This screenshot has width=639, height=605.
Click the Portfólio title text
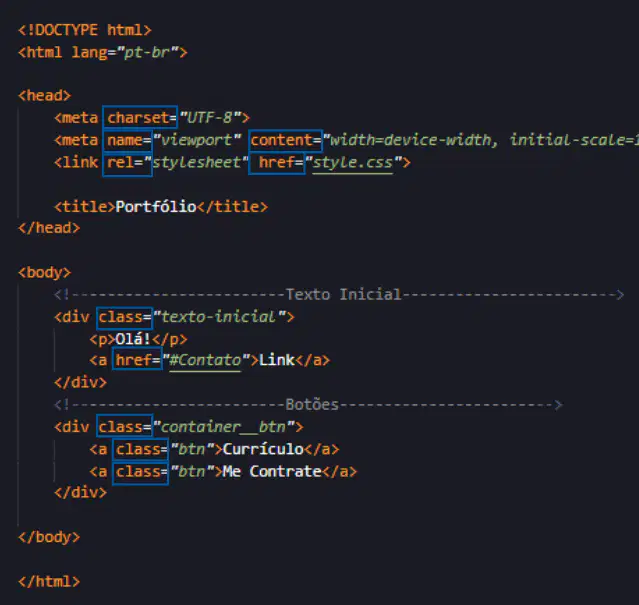tap(156, 207)
